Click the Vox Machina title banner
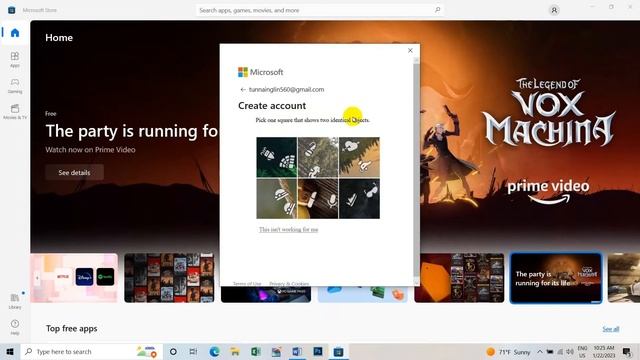This screenshot has width=640, height=360. (x=548, y=112)
